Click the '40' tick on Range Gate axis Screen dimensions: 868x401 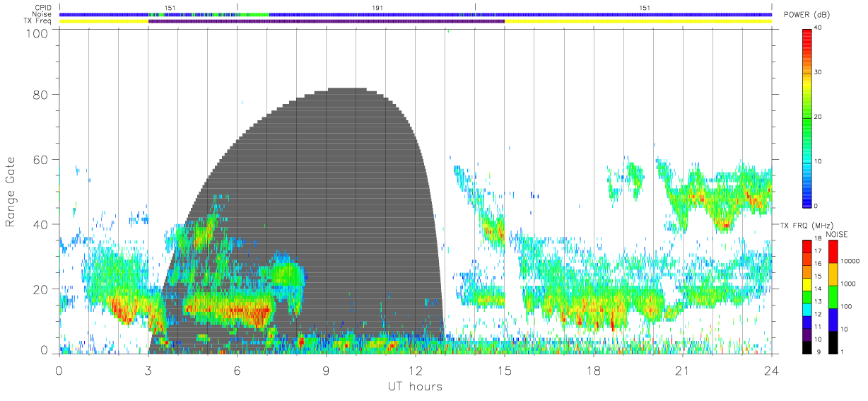[41, 225]
